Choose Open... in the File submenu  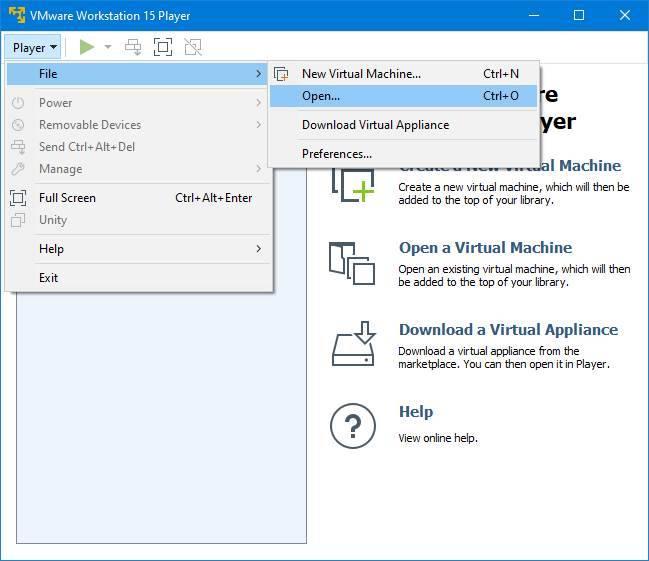coord(404,96)
